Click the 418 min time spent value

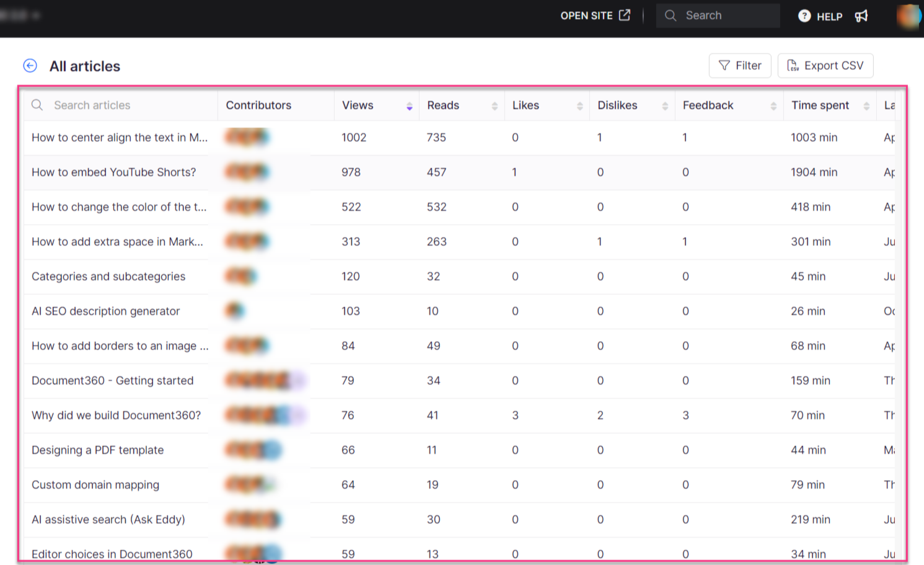point(811,207)
